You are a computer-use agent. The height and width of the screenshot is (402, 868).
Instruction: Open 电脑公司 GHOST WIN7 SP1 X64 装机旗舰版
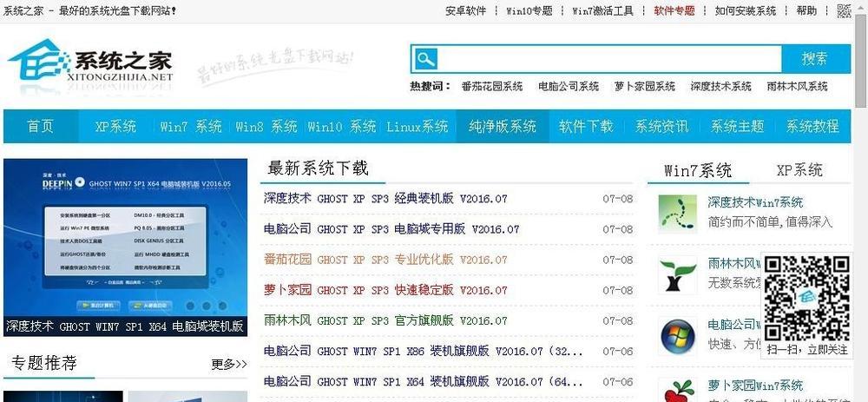423,381
